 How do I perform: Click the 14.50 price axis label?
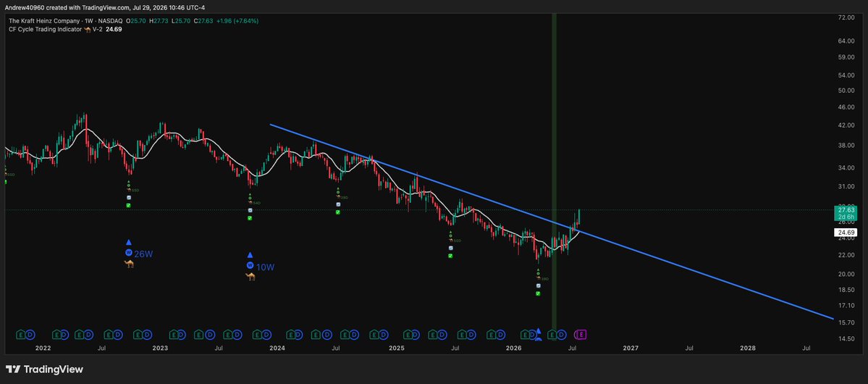click(846, 338)
